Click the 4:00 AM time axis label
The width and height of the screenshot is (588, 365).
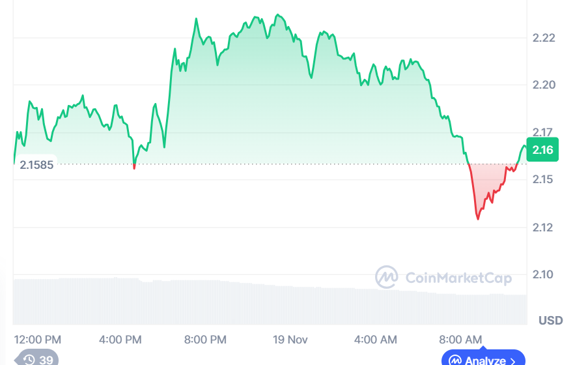[x=375, y=340]
